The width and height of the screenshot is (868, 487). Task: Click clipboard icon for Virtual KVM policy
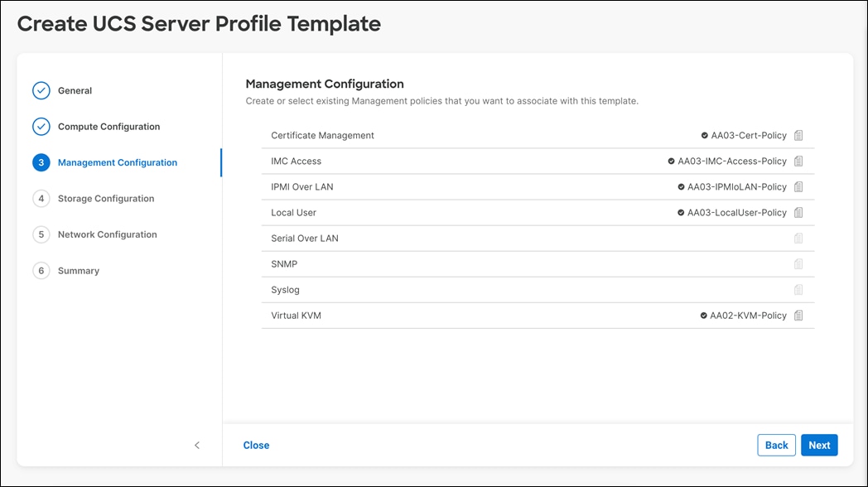[x=798, y=315]
